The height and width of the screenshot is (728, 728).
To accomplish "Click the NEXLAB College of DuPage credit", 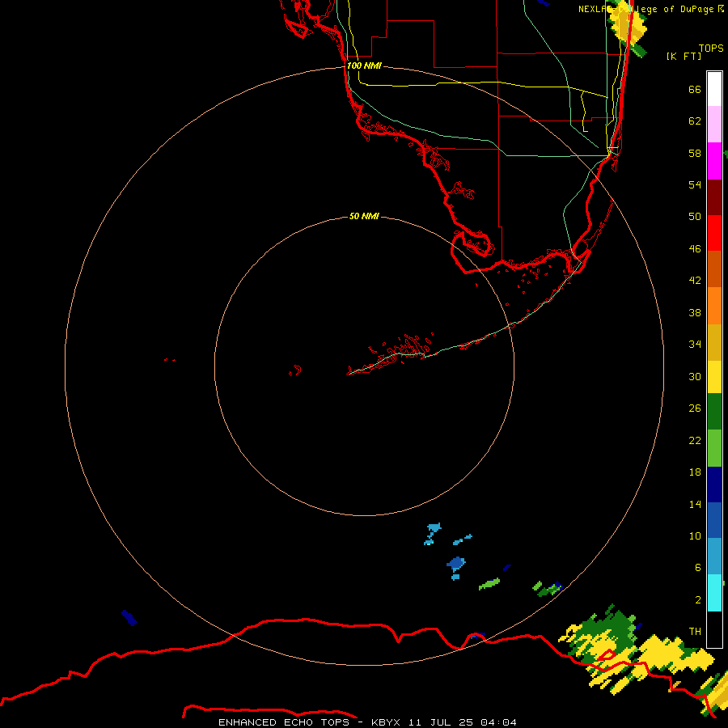I will [650, 9].
